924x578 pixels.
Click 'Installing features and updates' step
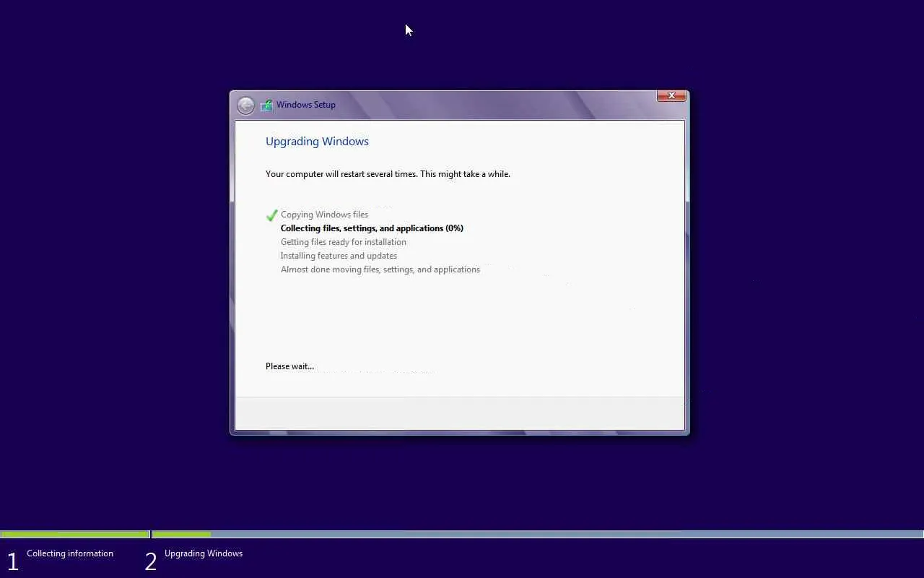pos(339,256)
